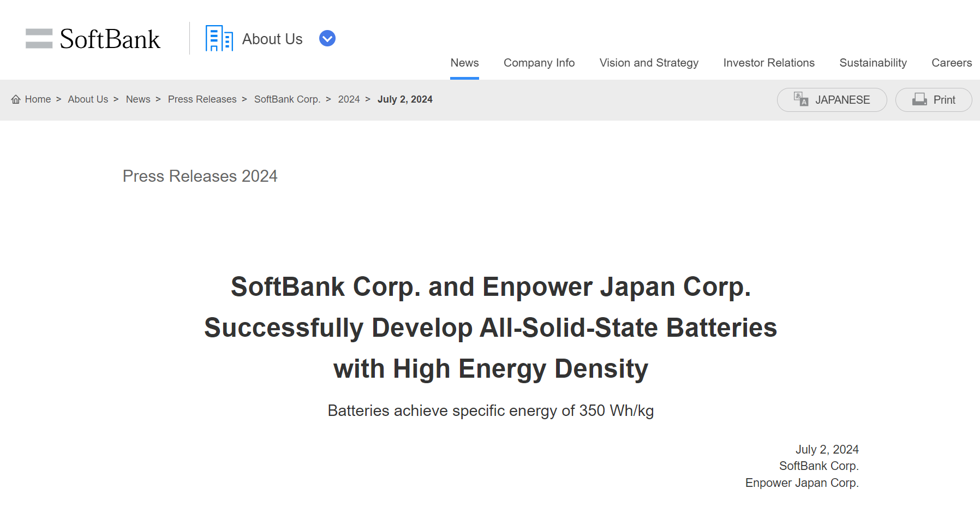The width and height of the screenshot is (980, 518).
Task: Go to Investor Relations section
Action: (769, 63)
